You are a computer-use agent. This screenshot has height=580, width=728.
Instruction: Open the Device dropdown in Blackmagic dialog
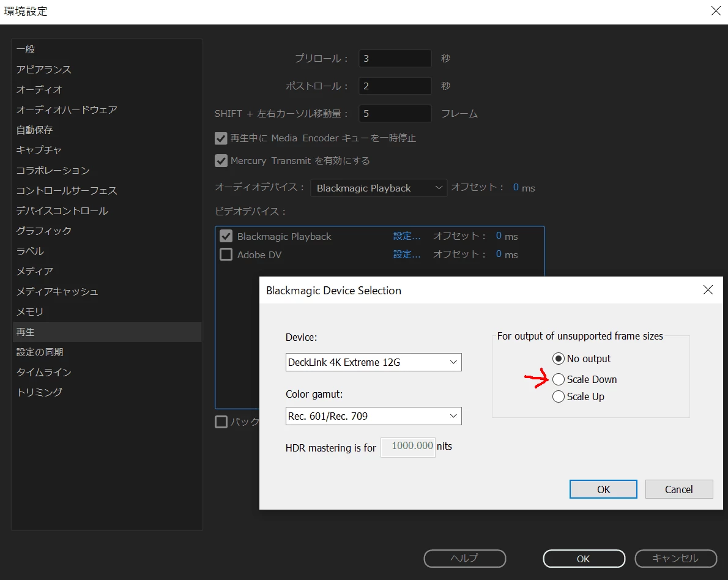pos(373,362)
